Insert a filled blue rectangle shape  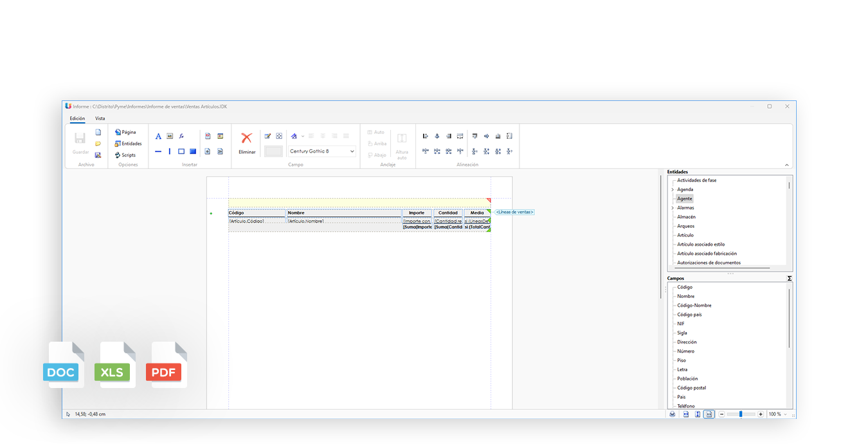pyautogui.click(x=193, y=152)
